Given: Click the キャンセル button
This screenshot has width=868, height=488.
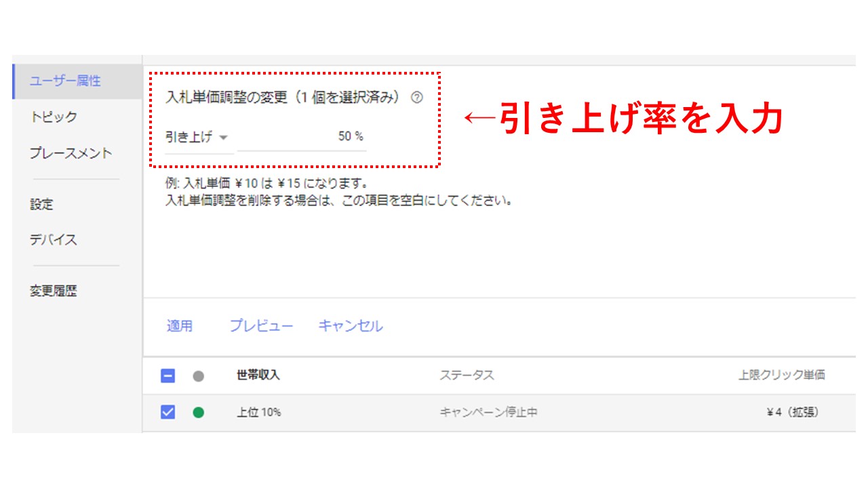Looking at the screenshot, I should point(351,326).
